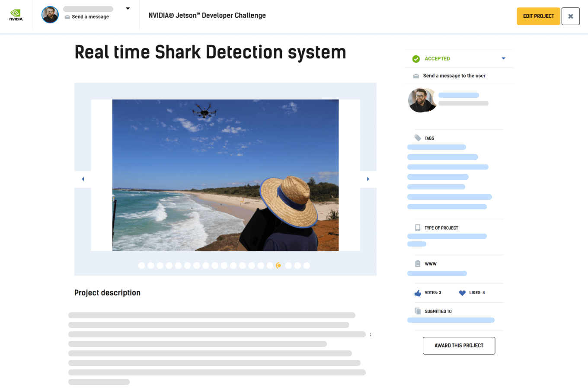Click the green Accepted checkmark icon
The width and height of the screenshot is (588, 388).
[x=416, y=59]
